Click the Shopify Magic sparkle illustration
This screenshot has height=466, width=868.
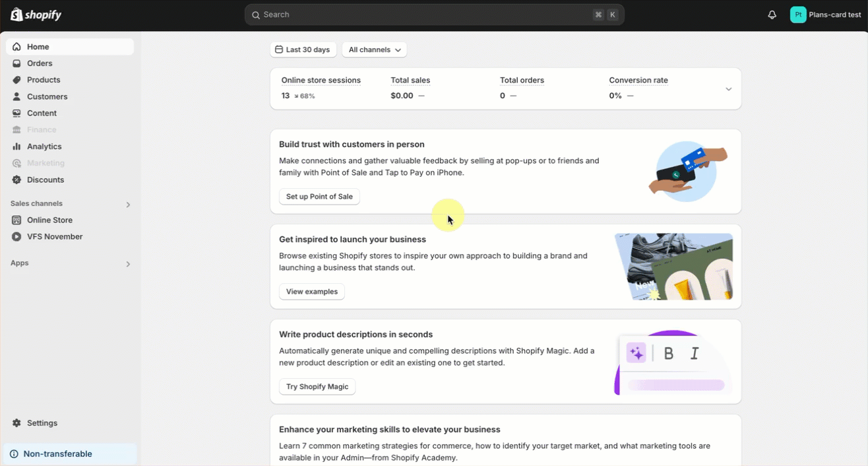tap(673, 362)
